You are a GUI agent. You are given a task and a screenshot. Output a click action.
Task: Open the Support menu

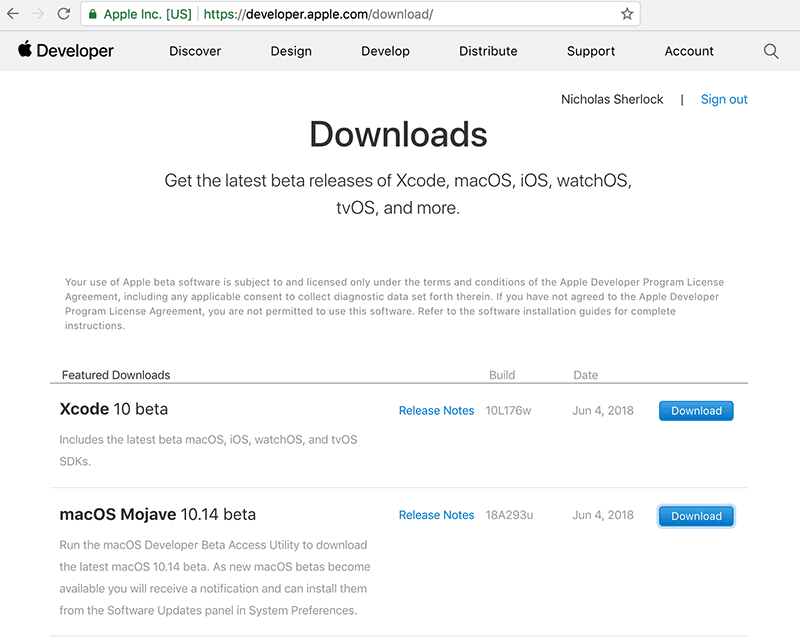[x=591, y=51]
